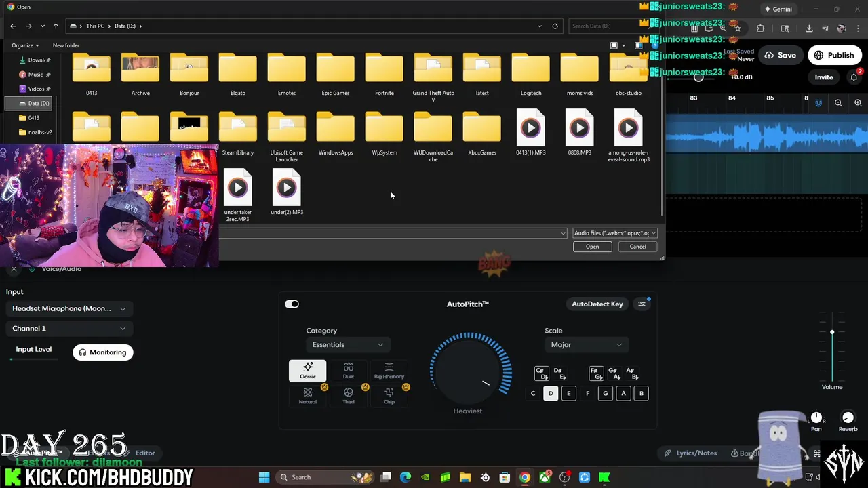The height and width of the screenshot is (488, 868).
Task: Open the recent locations chevron
Action: pos(42,26)
